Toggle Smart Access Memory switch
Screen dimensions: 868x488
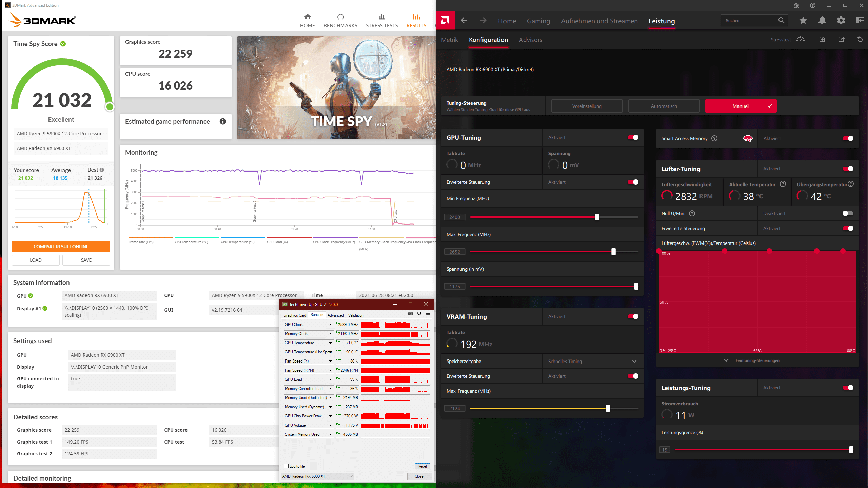tap(848, 138)
